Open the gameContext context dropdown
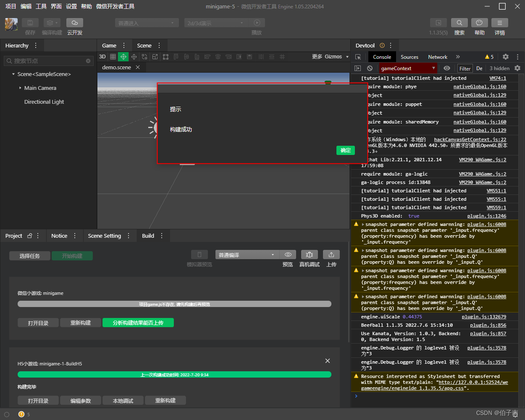525x420 pixels. [x=409, y=68]
